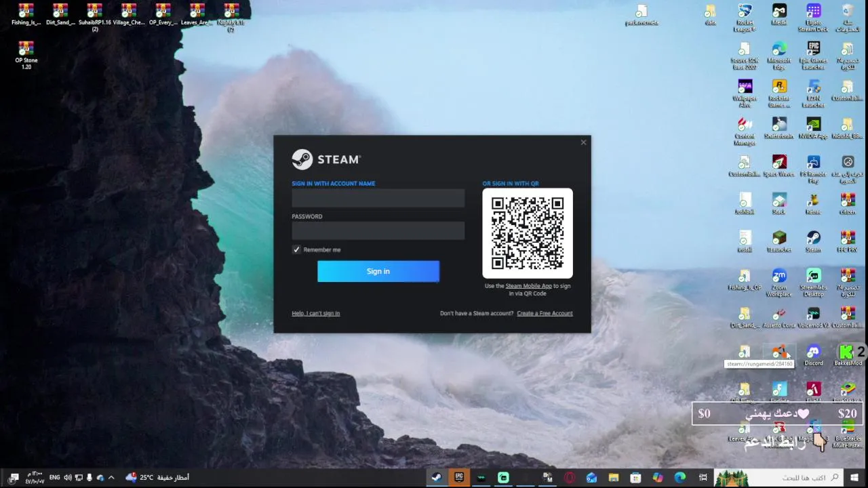This screenshot has width=868, height=488.
Task: Select the TLauncher Minecraft desktop icon
Action: tap(779, 243)
